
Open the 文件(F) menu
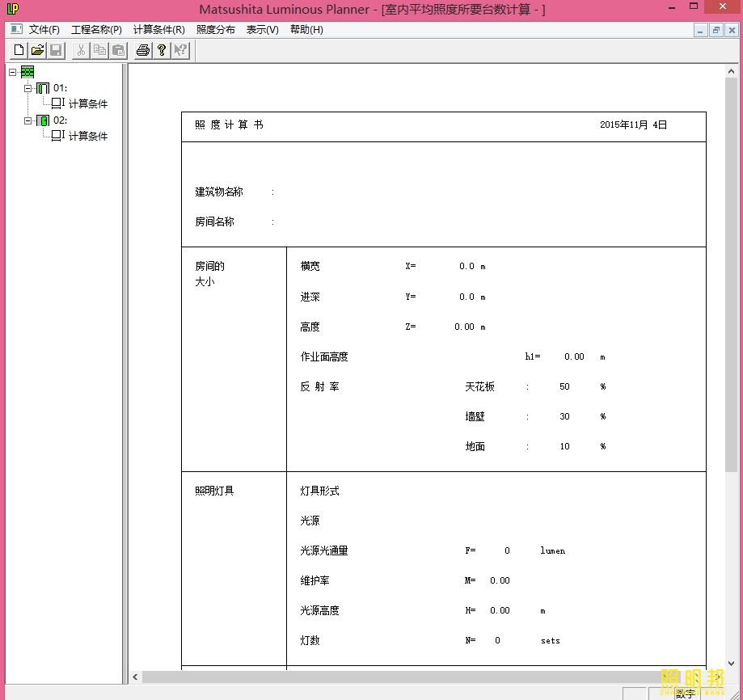point(44,30)
